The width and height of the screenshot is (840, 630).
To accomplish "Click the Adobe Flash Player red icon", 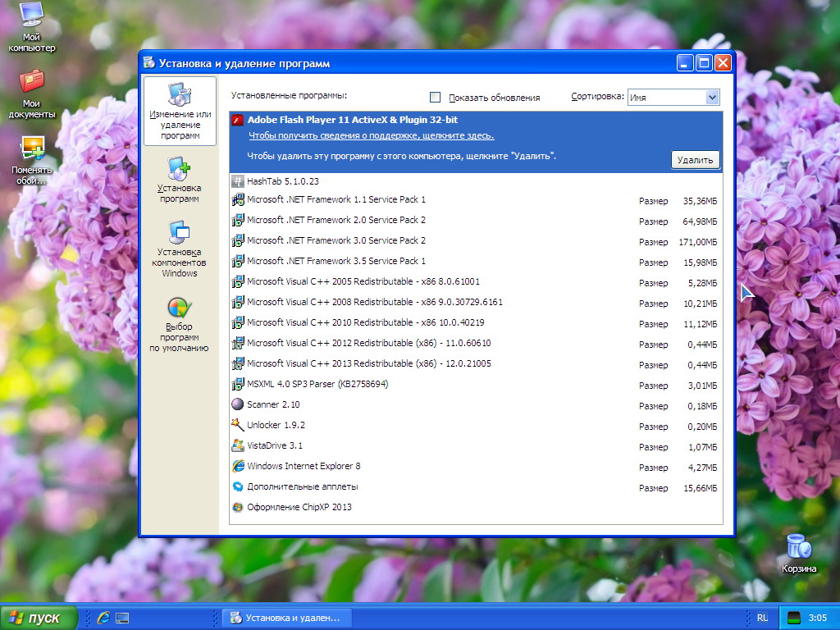I will [x=237, y=120].
